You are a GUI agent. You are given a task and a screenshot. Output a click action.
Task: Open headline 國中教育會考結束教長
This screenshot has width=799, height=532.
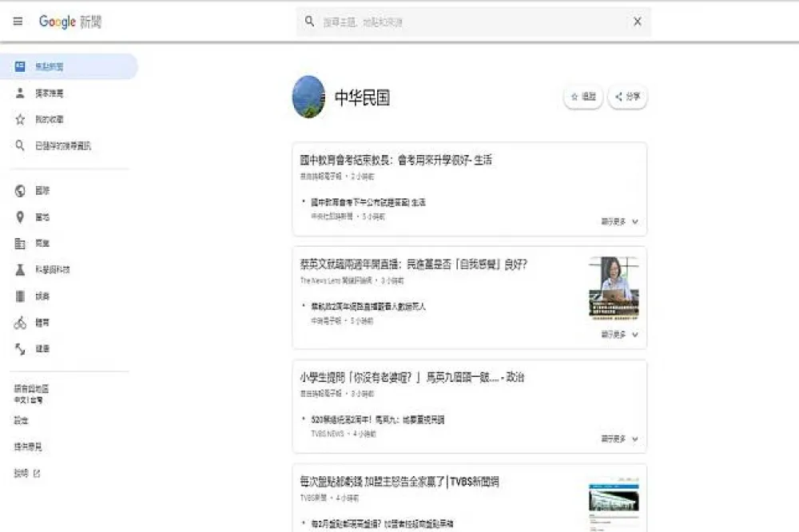pyautogui.click(x=396, y=160)
